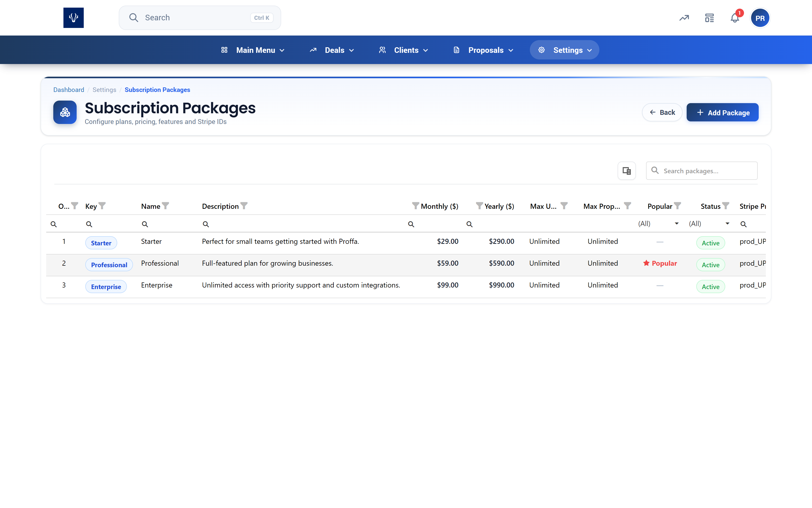The image size is (812, 508).
Task: Filter the Max Proposals column header
Action: tap(628, 206)
